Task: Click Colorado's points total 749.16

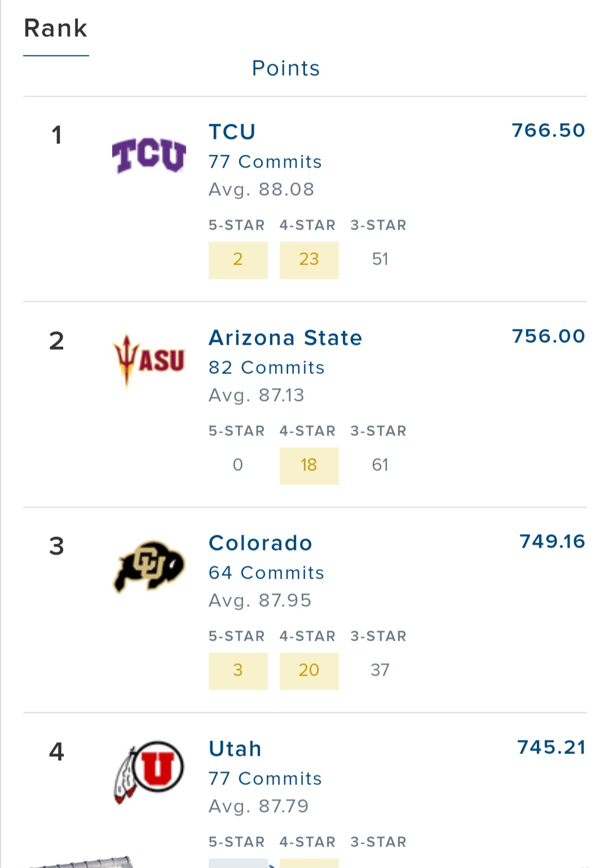Action: pyautogui.click(x=552, y=541)
